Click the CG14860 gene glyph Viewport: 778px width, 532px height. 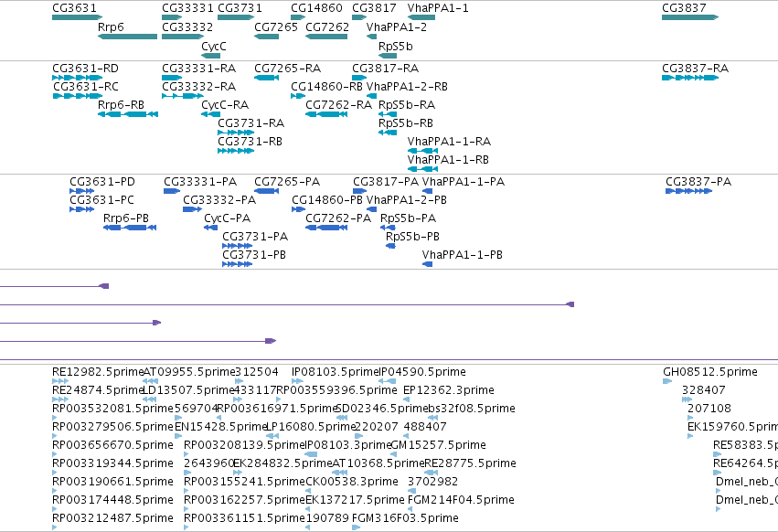(298, 17)
